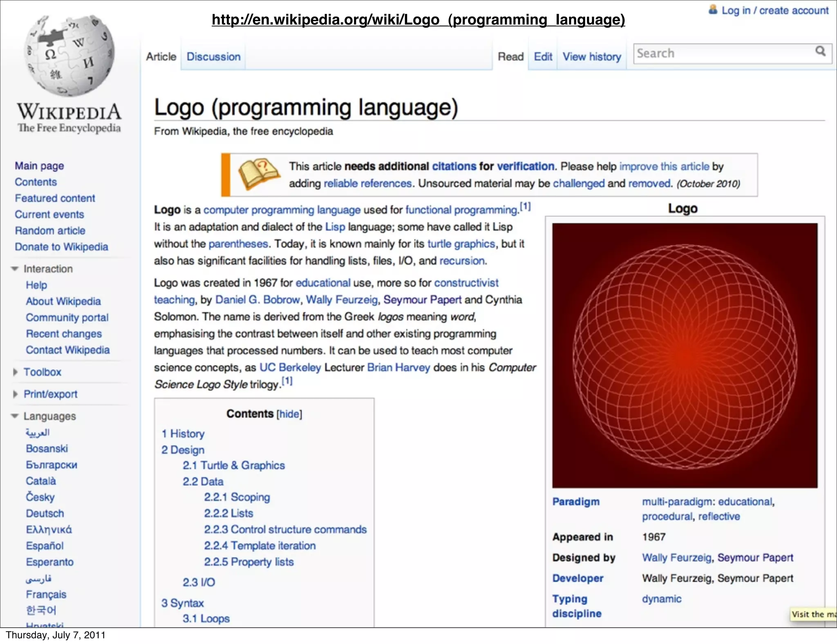
Task: Expand the Toolbox sidebar section
Action: pyautogui.click(x=15, y=372)
